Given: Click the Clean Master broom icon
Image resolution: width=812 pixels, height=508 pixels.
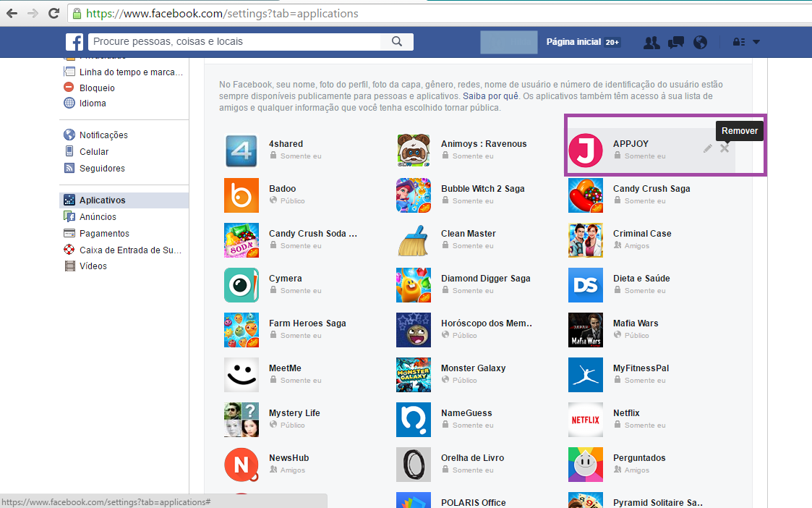Looking at the screenshot, I should 414,240.
